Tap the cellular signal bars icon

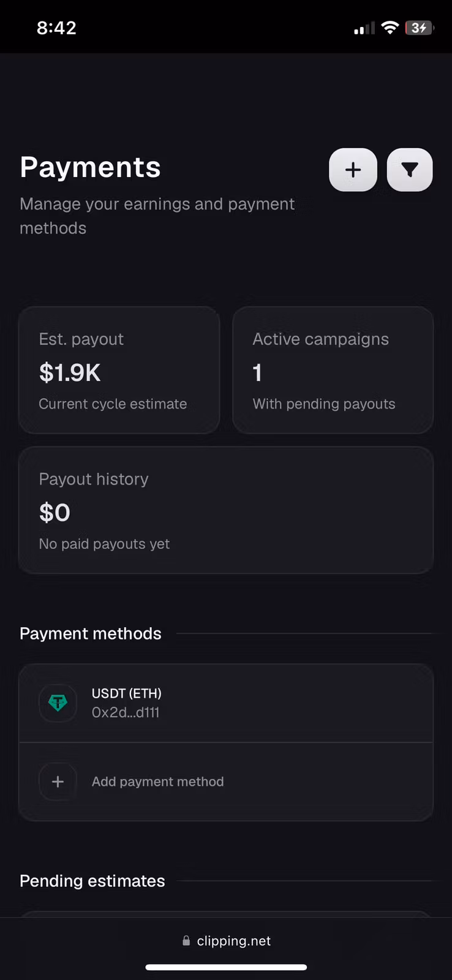(x=364, y=28)
